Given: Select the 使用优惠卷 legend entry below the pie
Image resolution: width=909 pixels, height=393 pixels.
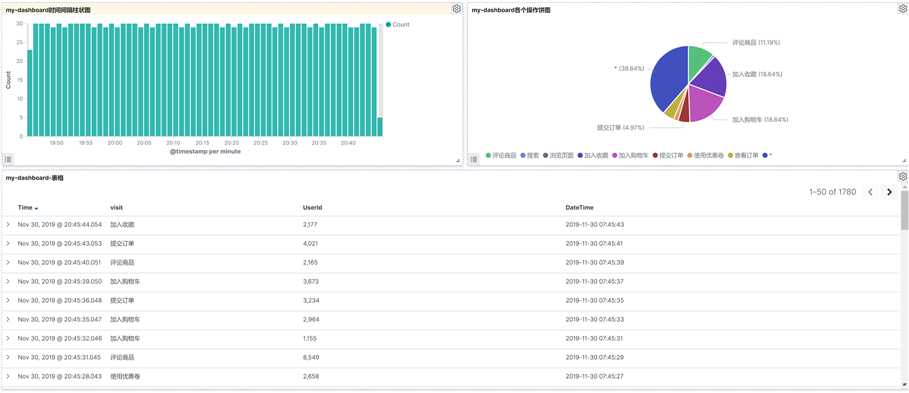Looking at the screenshot, I should [706, 155].
